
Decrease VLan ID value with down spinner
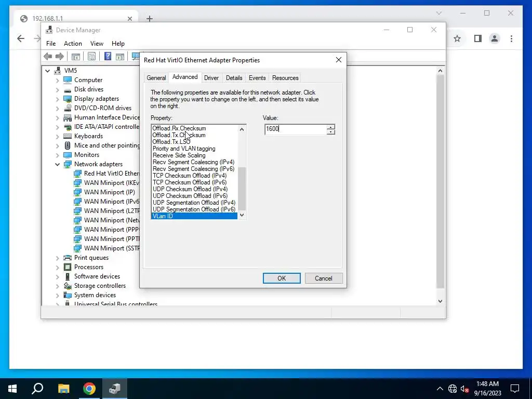pyautogui.click(x=331, y=131)
